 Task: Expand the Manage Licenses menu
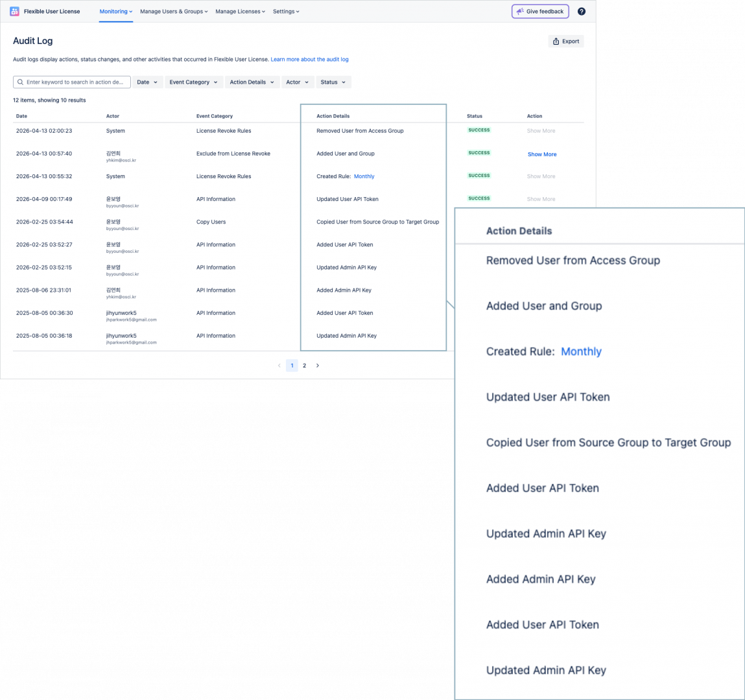pyautogui.click(x=240, y=12)
